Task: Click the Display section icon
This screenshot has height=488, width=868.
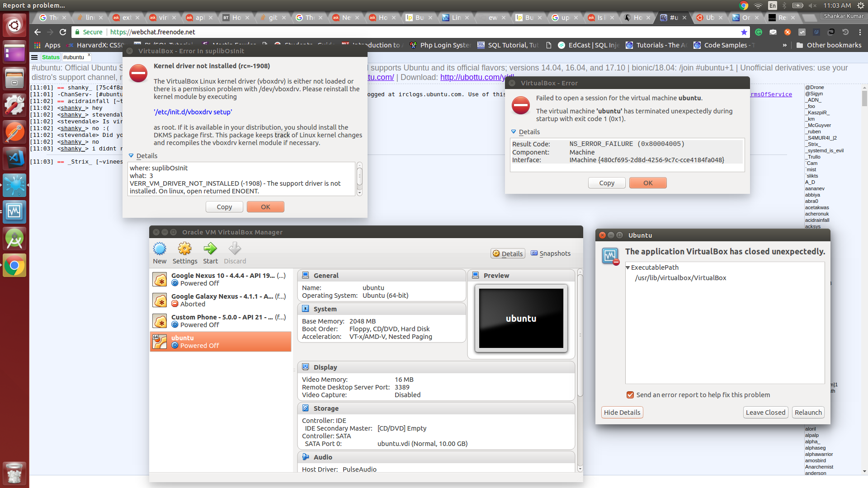Action: [x=306, y=367]
